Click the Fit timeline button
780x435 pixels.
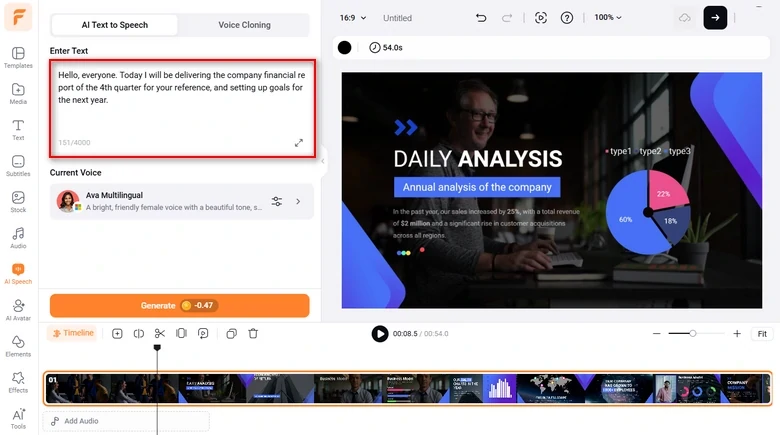pyautogui.click(x=762, y=334)
